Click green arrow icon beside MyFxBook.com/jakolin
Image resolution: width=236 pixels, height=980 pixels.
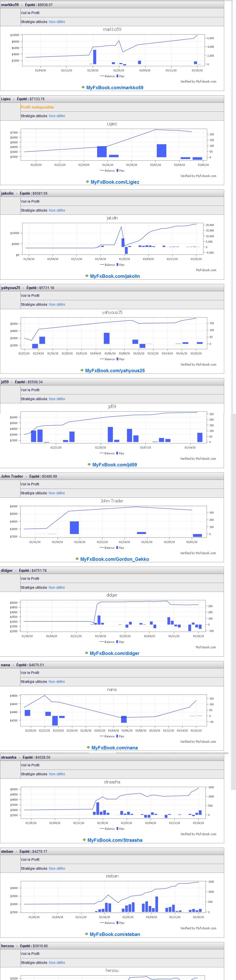click(x=87, y=276)
